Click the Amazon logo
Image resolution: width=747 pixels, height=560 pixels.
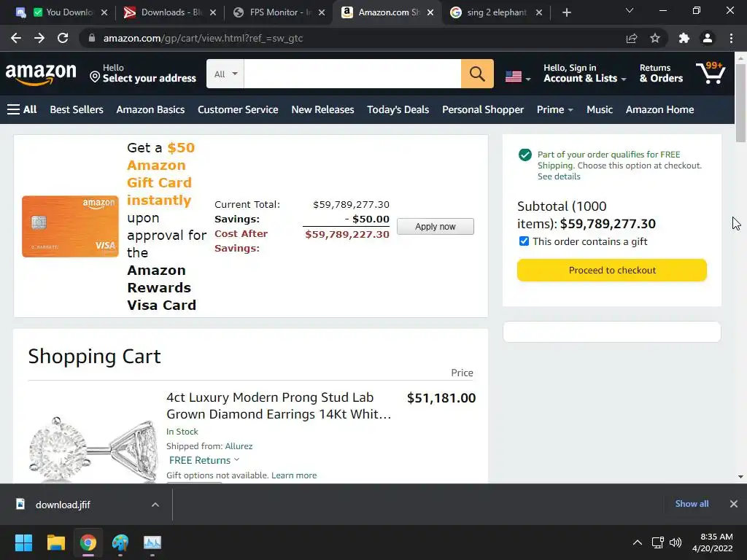click(41, 74)
